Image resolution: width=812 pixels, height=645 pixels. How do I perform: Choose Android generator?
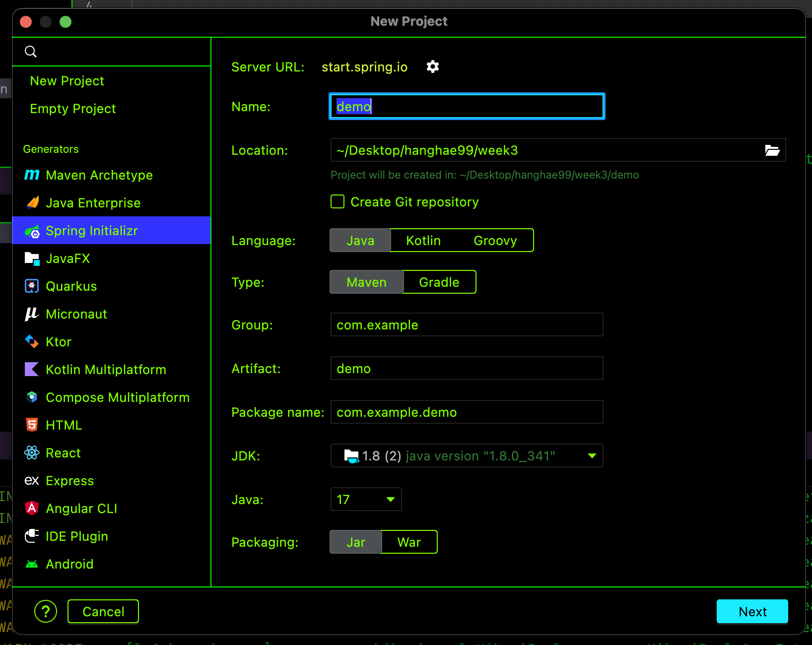click(x=111, y=564)
